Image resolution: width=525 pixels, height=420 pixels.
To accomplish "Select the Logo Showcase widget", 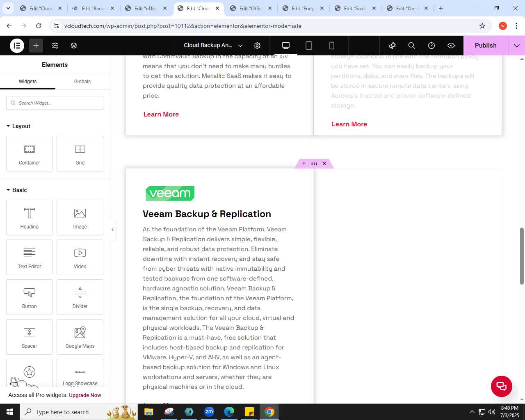I will (80, 373).
